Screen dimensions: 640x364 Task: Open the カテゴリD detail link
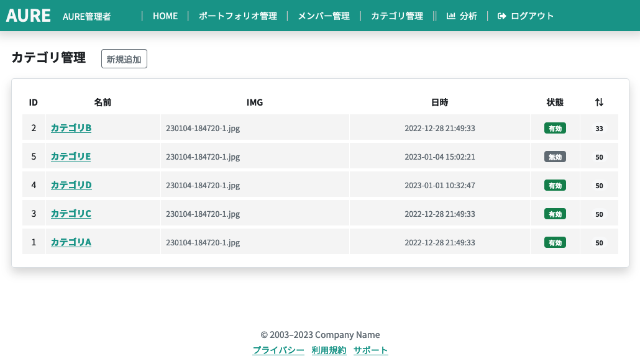71,185
